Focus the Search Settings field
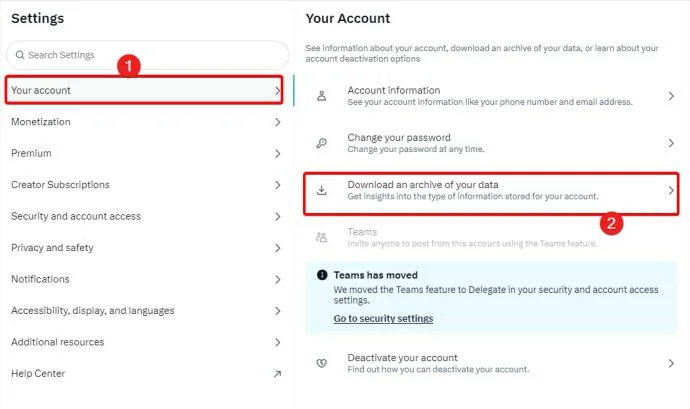 coord(147,55)
